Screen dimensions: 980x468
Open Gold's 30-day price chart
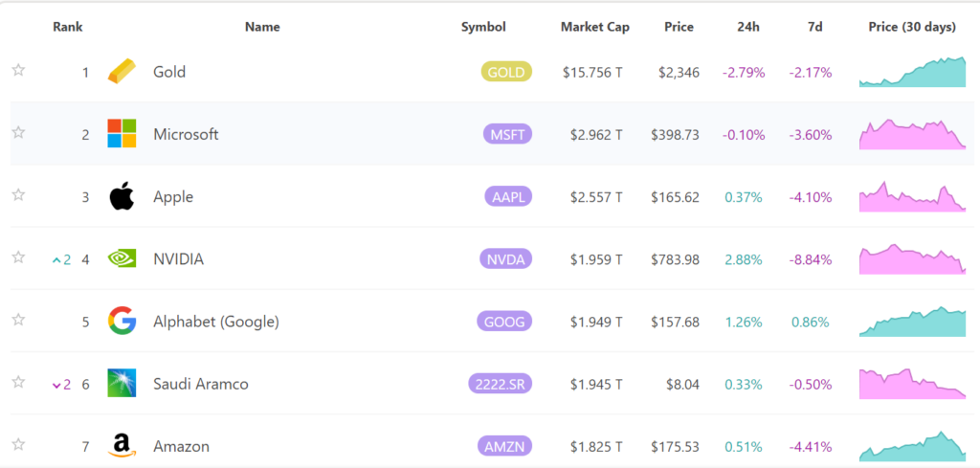tap(912, 71)
